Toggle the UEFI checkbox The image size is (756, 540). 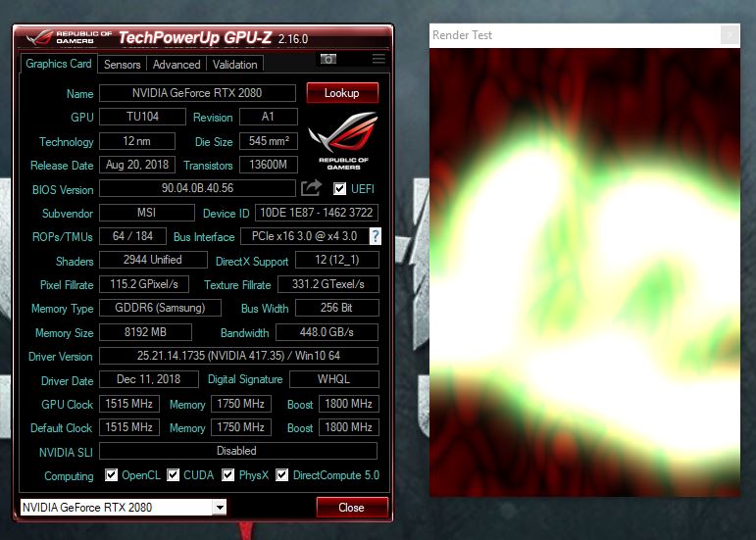click(x=339, y=188)
